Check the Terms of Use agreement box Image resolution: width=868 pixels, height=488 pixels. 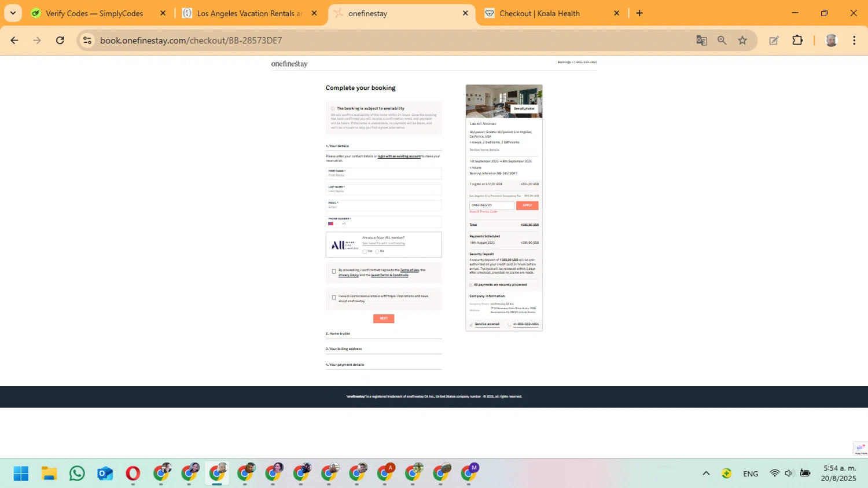coord(334,271)
